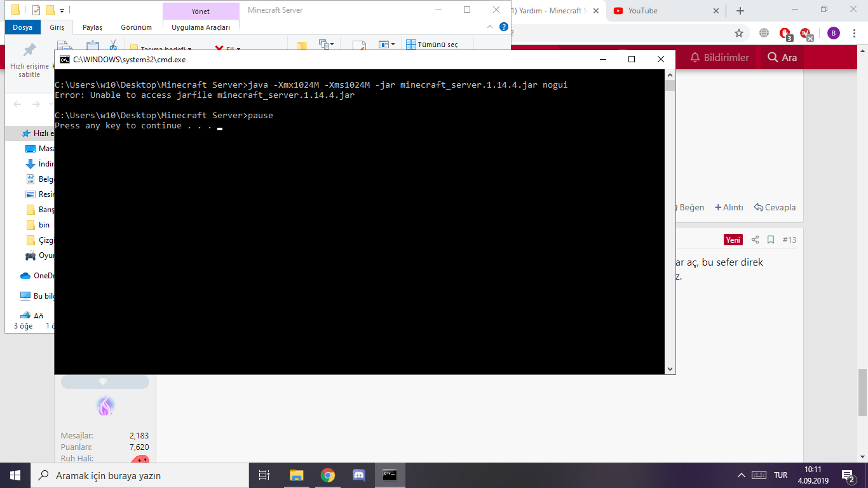Select the Yönet contextual tab
868x488 pixels.
pyautogui.click(x=201, y=11)
